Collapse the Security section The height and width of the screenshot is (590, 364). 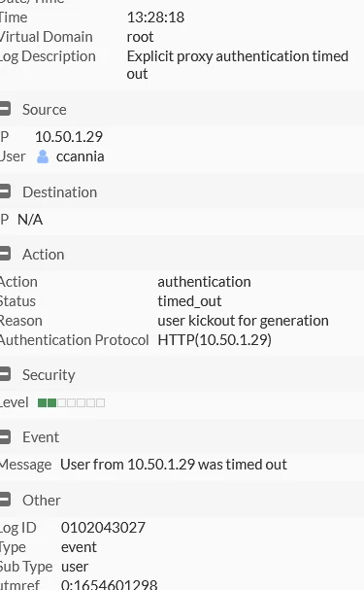tap(5, 374)
